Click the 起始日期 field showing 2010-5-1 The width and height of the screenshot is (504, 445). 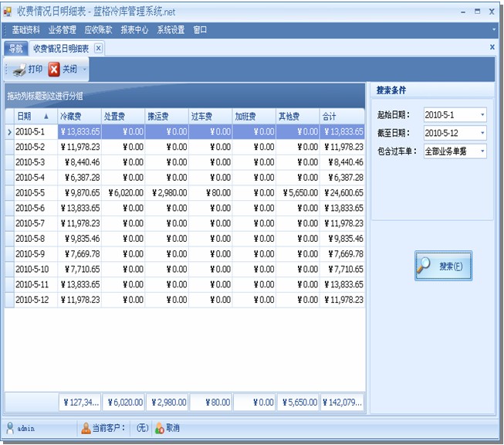pos(455,115)
